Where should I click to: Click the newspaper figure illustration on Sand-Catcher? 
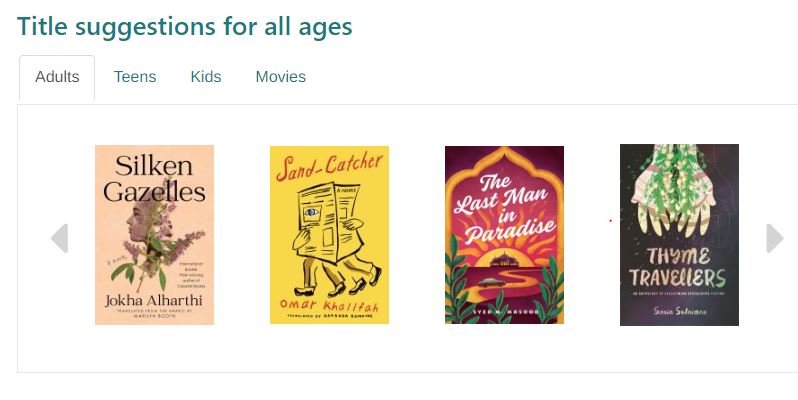[x=333, y=239]
